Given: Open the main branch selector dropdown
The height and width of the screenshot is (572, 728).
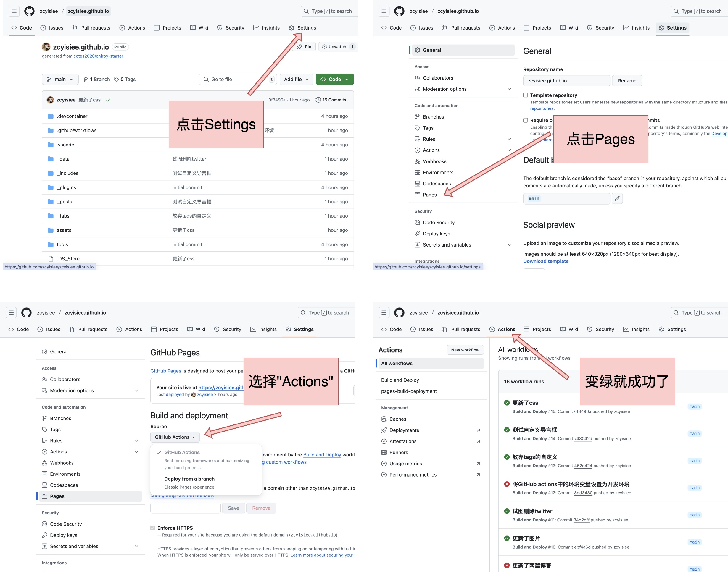Looking at the screenshot, I should [60, 79].
